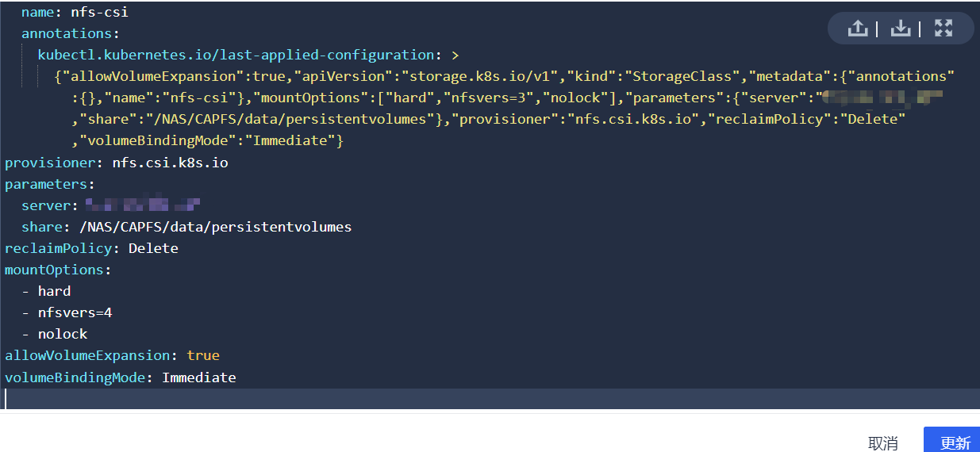This screenshot has height=452, width=980.
Task: Click the nolock mount option line
Action: [x=63, y=334]
